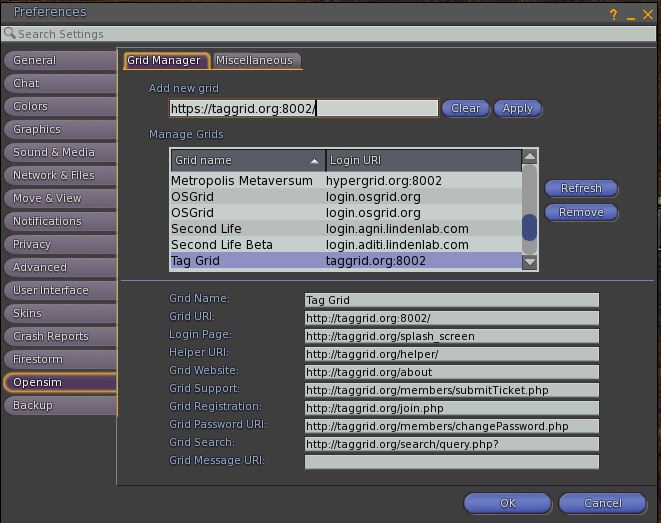The image size is (661, 523).
Task: Click the Clear button
Action: tap(465, 108)
